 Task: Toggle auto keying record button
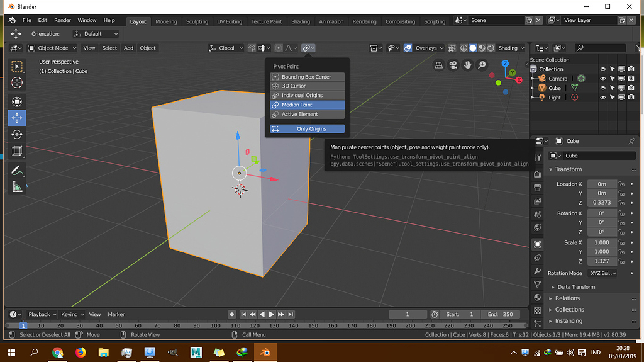(231, 314)
